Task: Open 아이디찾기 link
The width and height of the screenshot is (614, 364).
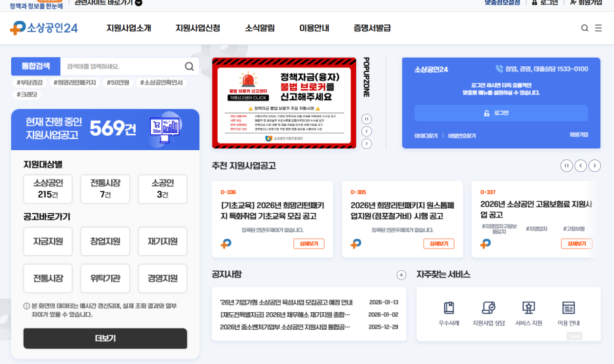Action: coord(426,136)
